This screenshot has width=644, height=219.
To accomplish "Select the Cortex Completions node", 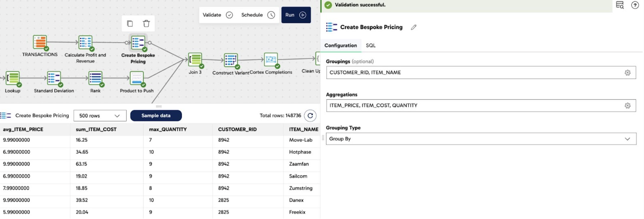I will pos(271,59).
